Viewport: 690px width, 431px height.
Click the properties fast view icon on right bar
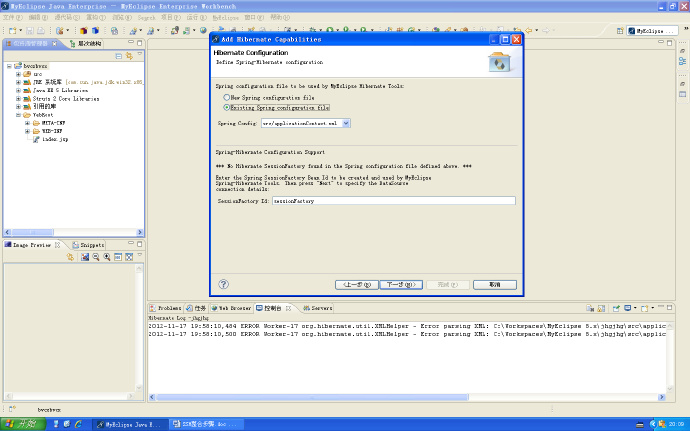(683, 94)
